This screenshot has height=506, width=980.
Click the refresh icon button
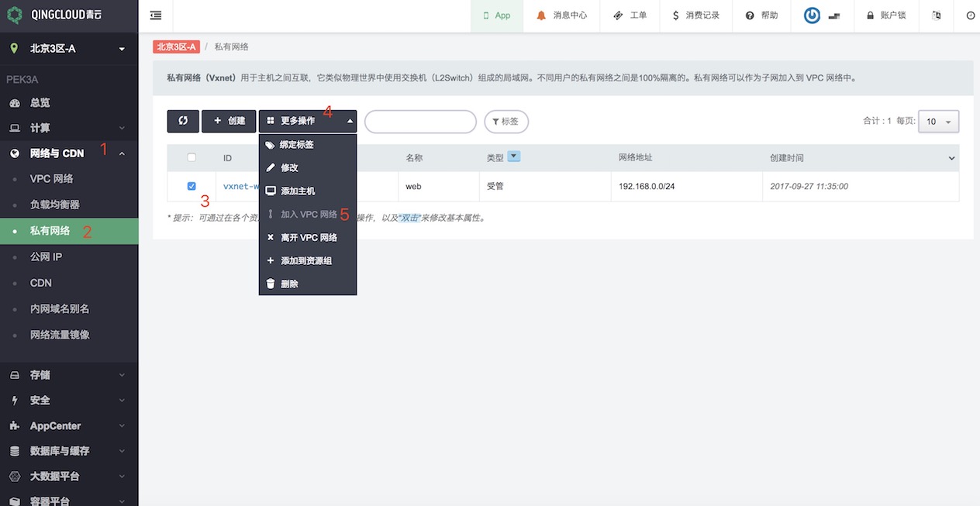tap(183, 121)
